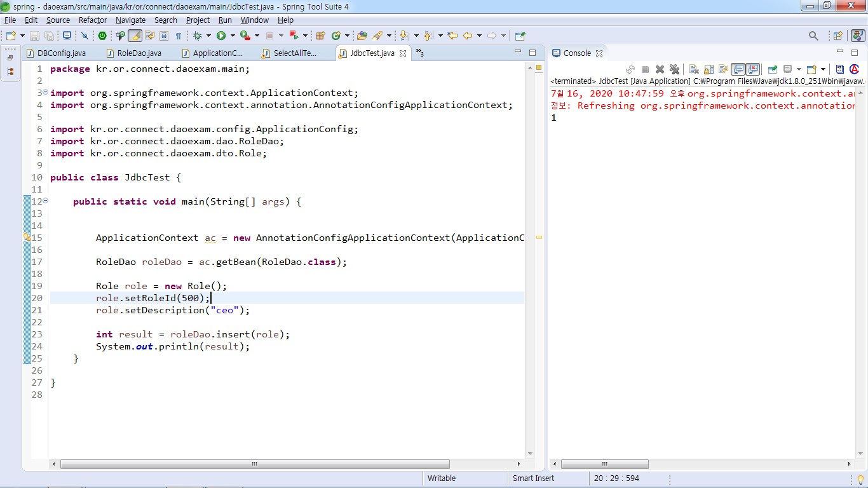Click Previous Annotation arrow icon

[428, 36]
